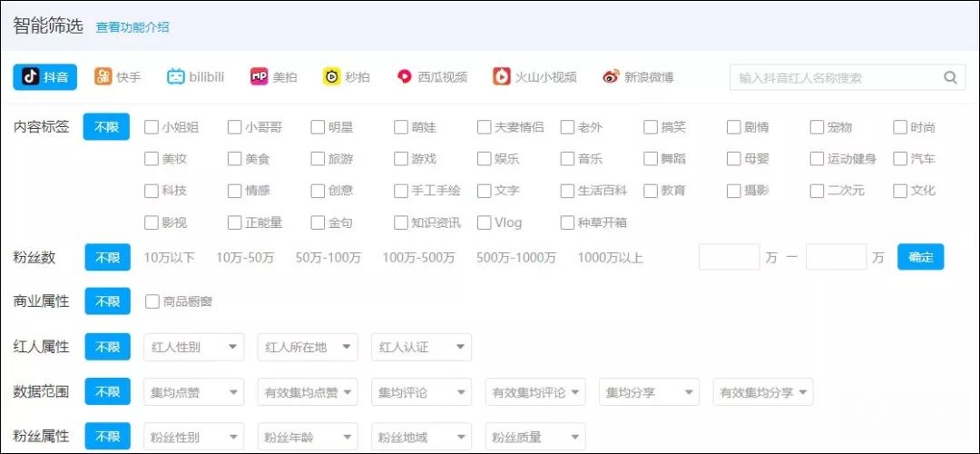Select the 100万-500万 fan range
Viewport: 980px width, 454px height.
click(418, 258)
